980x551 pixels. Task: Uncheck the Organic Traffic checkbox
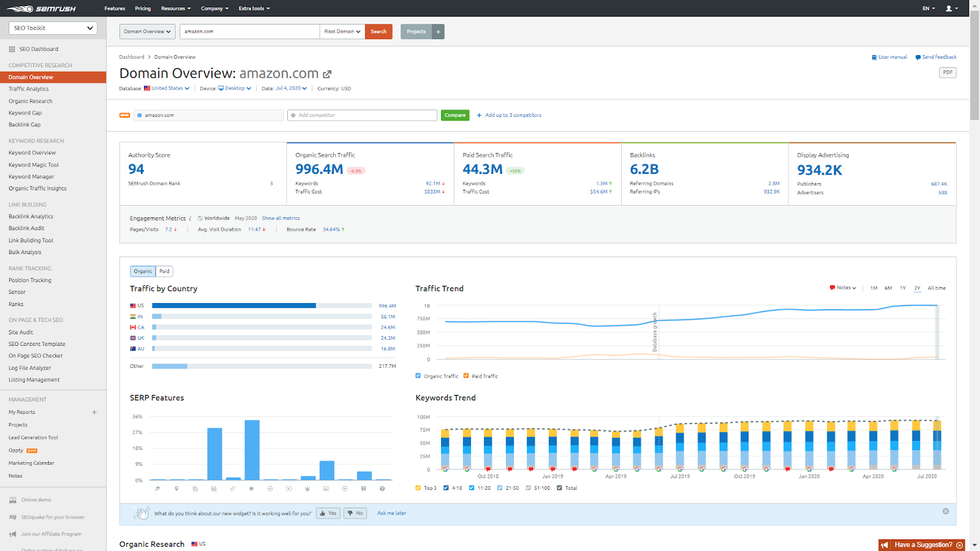tap(418, 376)
